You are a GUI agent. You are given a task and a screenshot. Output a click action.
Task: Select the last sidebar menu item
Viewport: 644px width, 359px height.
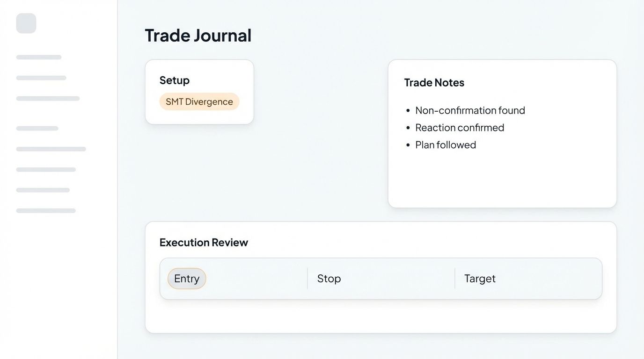(x=46, y=211)
